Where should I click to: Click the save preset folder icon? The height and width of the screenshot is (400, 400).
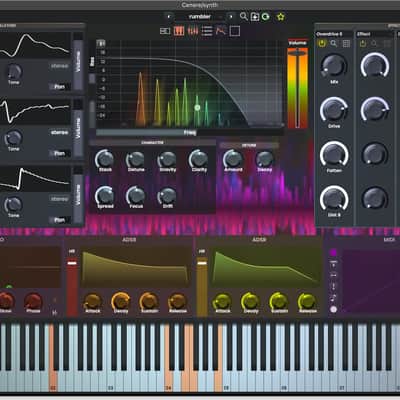255,17
